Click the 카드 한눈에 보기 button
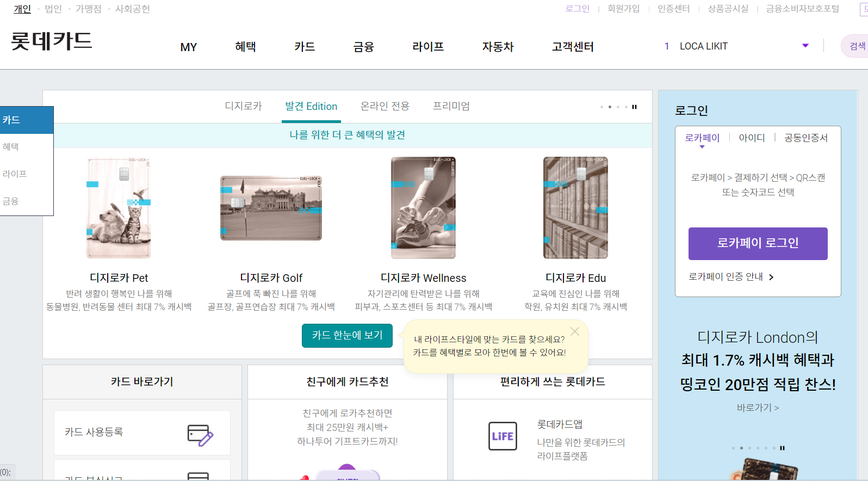 tap(347, 335)
